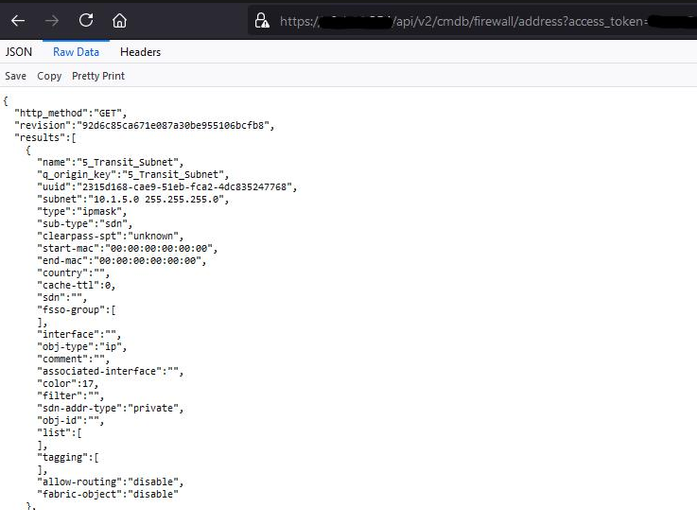Click the "sdn":"" line
The height and width of the screenshot is (510, 697).
click(62, 297)
